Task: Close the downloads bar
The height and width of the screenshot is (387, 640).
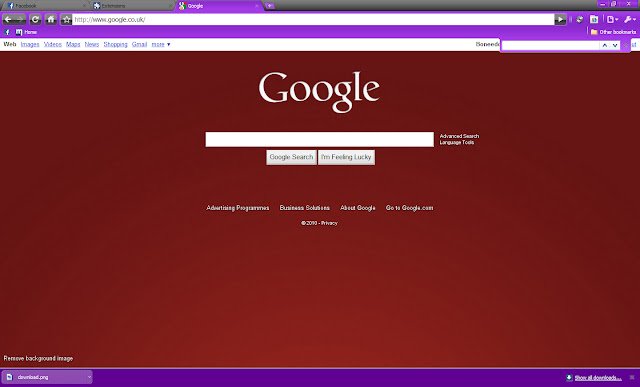Action: coord(632,378)
